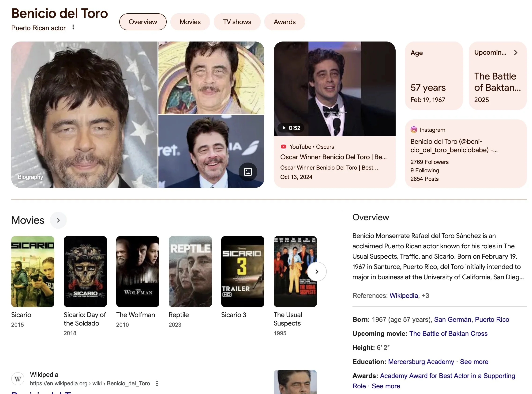Open the Reptile movie poster
The image size is (532, 394).
(x=190, y=271)
